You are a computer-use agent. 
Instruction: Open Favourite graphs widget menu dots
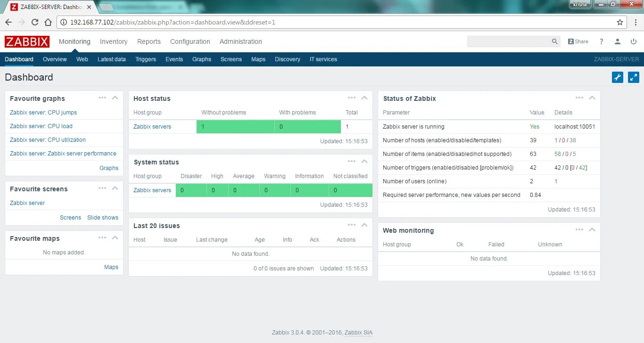[102, 98]
